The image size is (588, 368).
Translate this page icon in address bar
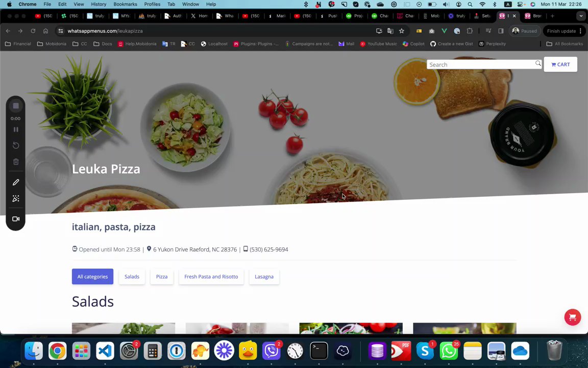[x=390, y=31]
